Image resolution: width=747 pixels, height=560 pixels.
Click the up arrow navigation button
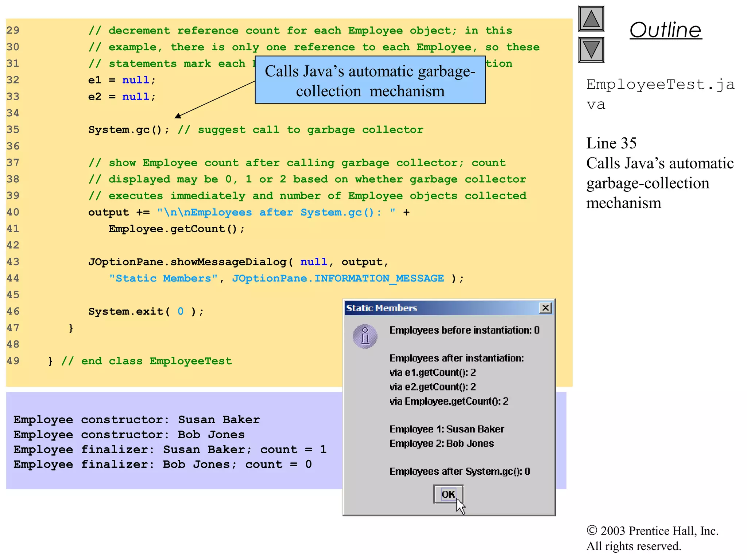pyautogui.click(x=591, y=19)
